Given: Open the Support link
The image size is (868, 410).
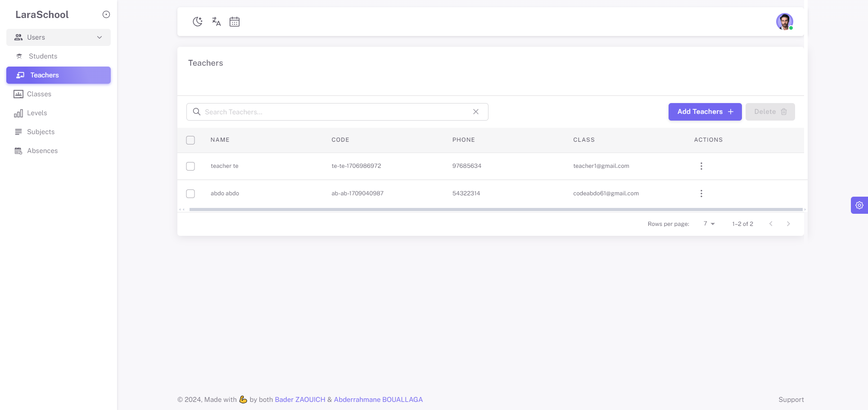Looking at the screenshot, I should (791, 400).
